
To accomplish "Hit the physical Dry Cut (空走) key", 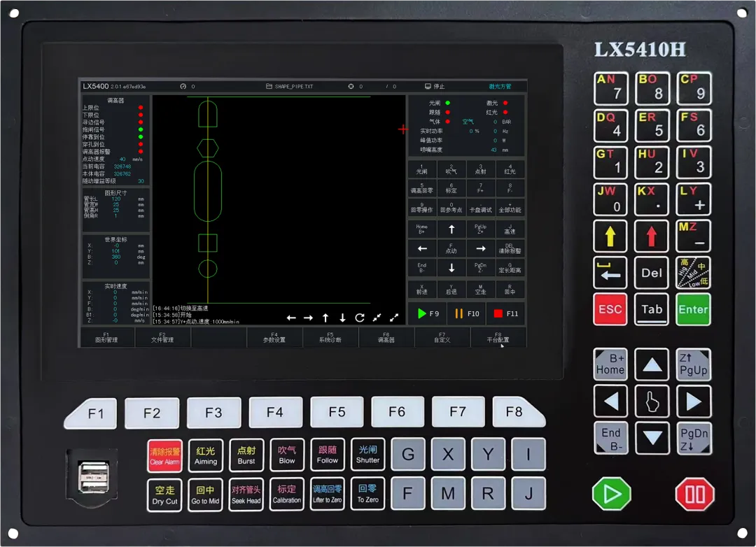I will coord(165,495).
